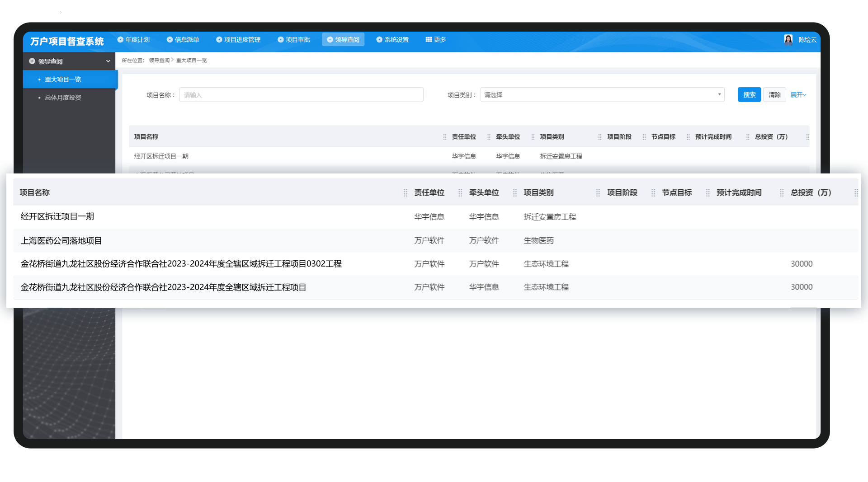
Task: Open the 项目类别 dropdown selector
Action: click(x=602, y=95)
